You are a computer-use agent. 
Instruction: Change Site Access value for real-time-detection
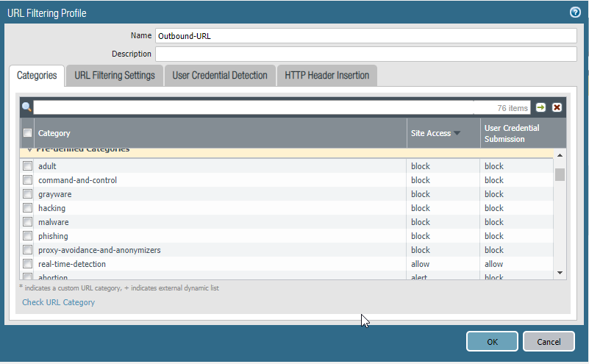click(421, 264)
